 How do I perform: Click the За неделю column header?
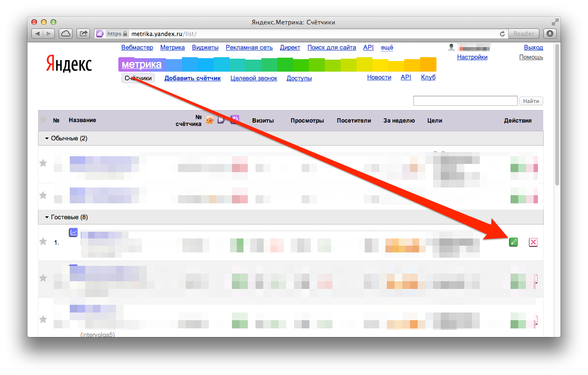(399, 121)
